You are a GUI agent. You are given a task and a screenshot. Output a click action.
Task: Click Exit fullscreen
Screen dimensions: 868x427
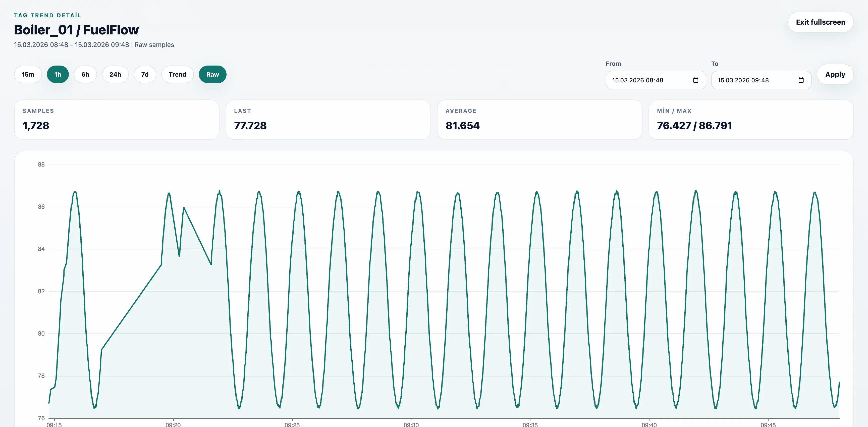(x=821, y=22)
